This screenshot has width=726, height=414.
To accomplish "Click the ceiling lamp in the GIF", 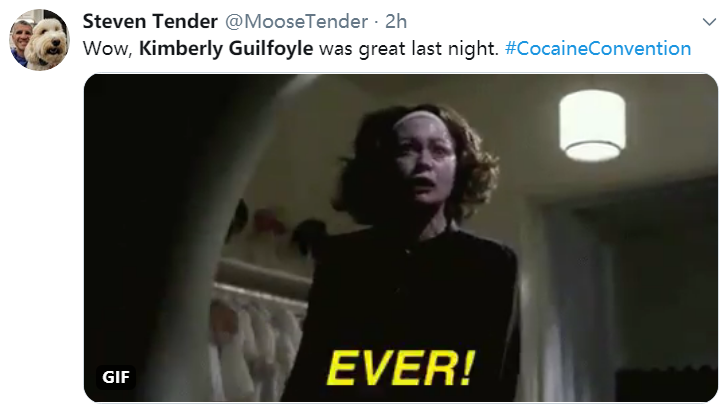I will pyautogui.click(x=592, y=125).
